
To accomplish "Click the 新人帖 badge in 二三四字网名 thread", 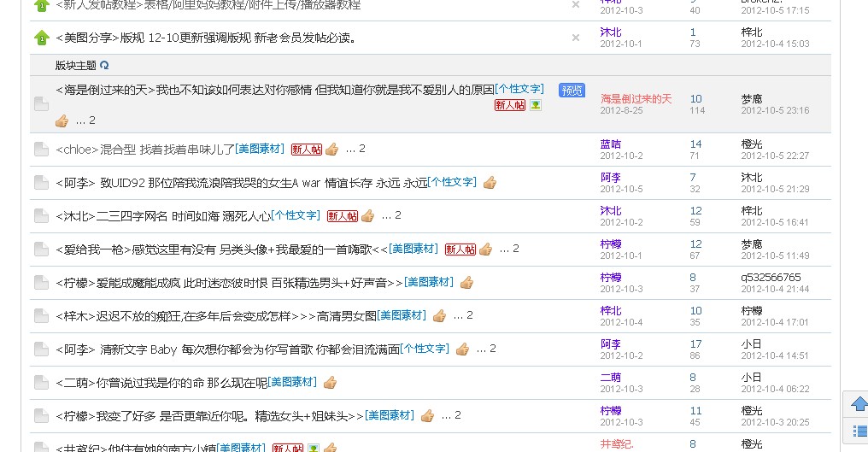I will tap(343, 216).
